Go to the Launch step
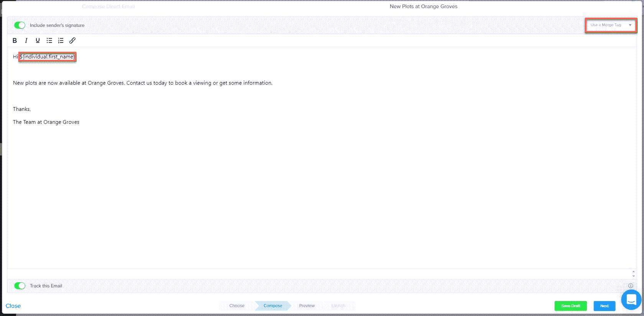 click(338, 306)
